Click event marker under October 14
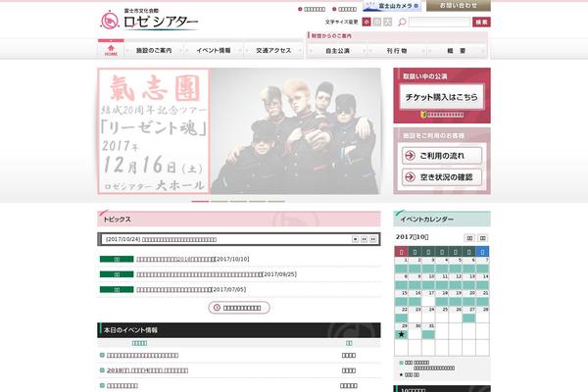Image resolution: width=588 pixels, height=392 pixels. click(x=482, y=285)
